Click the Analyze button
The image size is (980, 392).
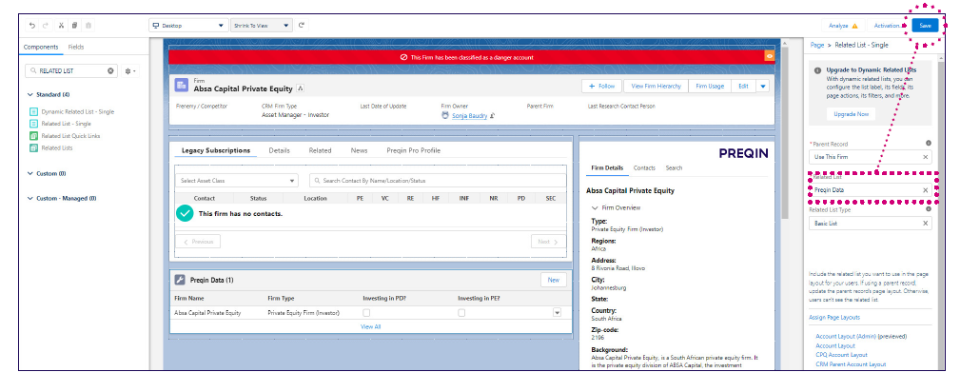pyautogui.click(x=843, y=27)
